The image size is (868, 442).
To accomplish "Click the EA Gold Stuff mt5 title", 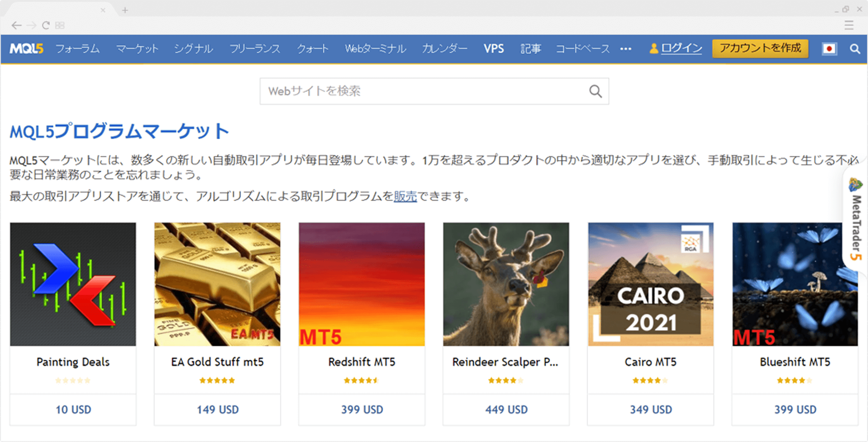I will pyautogui.click(x=217, y=362).
